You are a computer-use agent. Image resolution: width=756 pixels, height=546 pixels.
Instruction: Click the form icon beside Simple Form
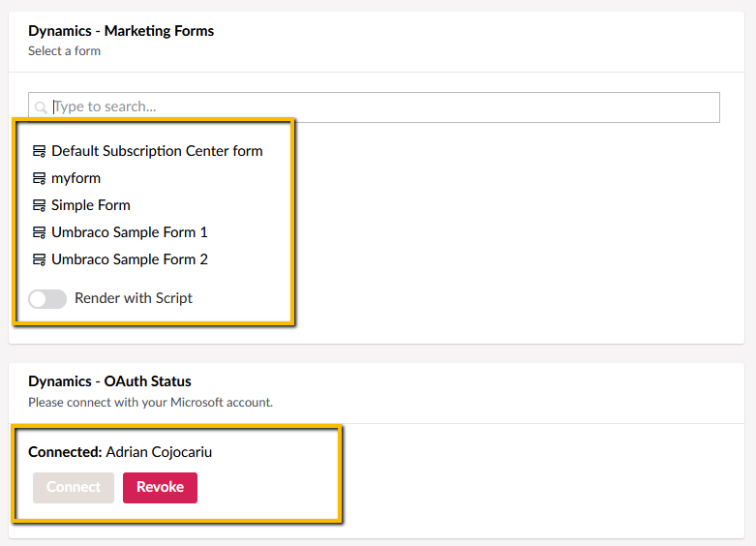tap(40, 206)
